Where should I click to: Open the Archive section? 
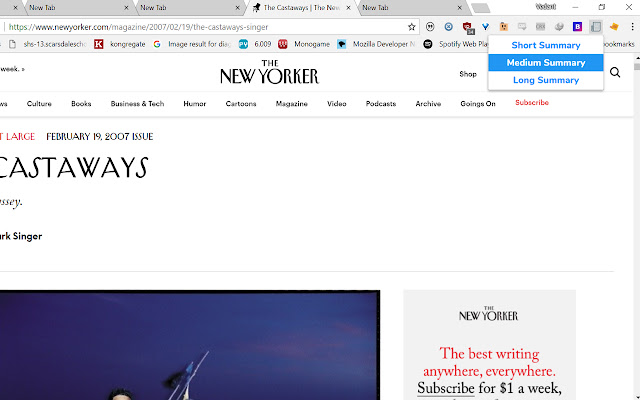pos(428,104)
